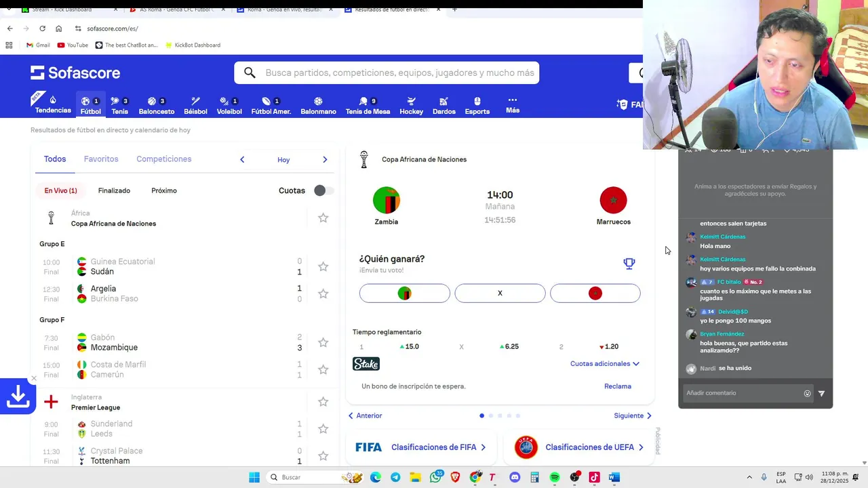Viewport: 868px width, 488px height.
Task: Vote for Zambia to win
Action: (x=405, y=293)
